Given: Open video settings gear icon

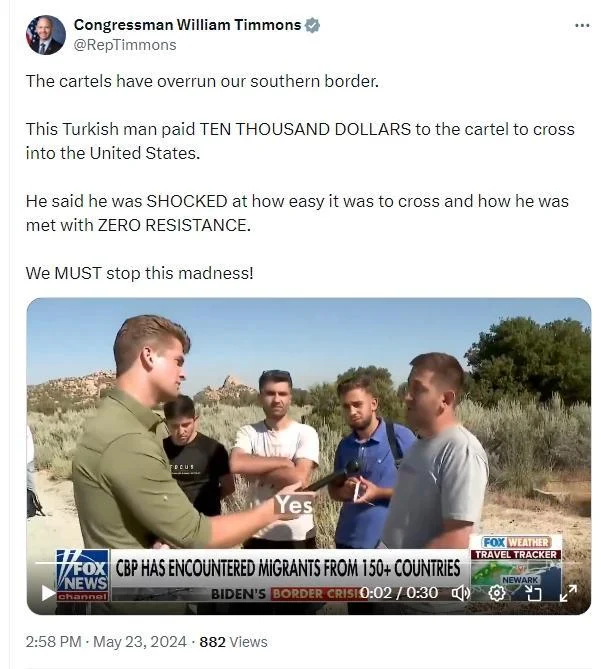Looking at the screenshot, I should (x=496, y=593).
